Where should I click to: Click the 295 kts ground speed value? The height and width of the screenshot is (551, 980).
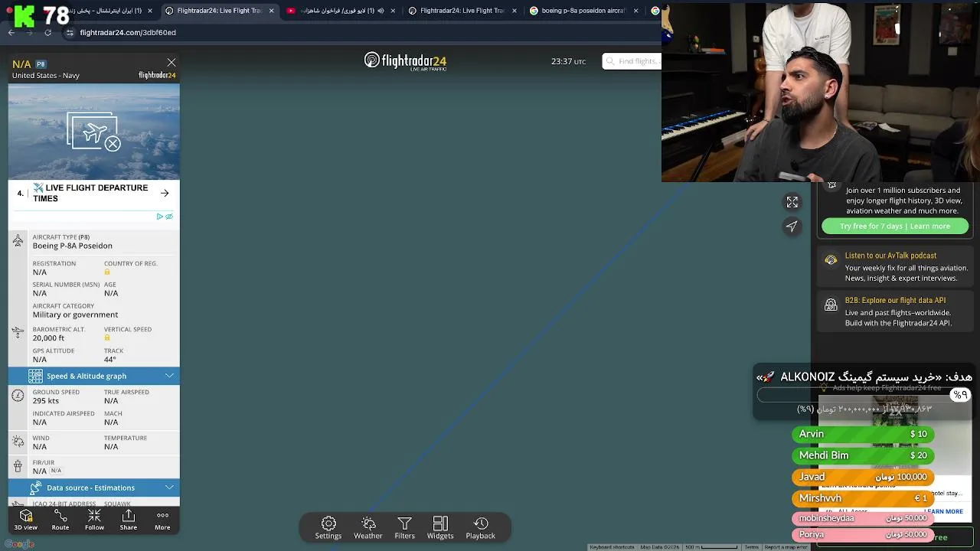45,401
